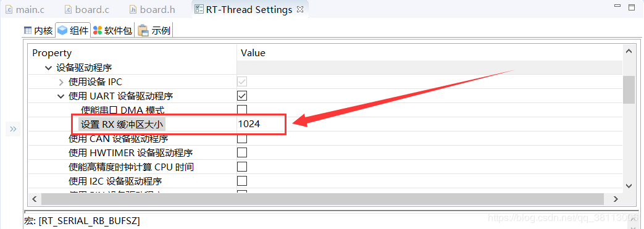Click the vertical scrollbar up arrow

pos(629,51)
